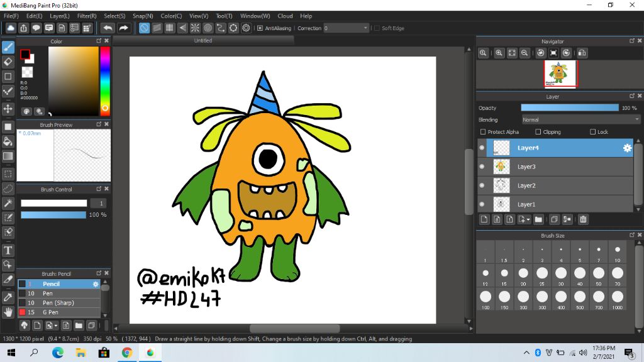This screenshot has width=644, height=362.
Task: Hide Layer1 visibility
Action: pos(482,204)
